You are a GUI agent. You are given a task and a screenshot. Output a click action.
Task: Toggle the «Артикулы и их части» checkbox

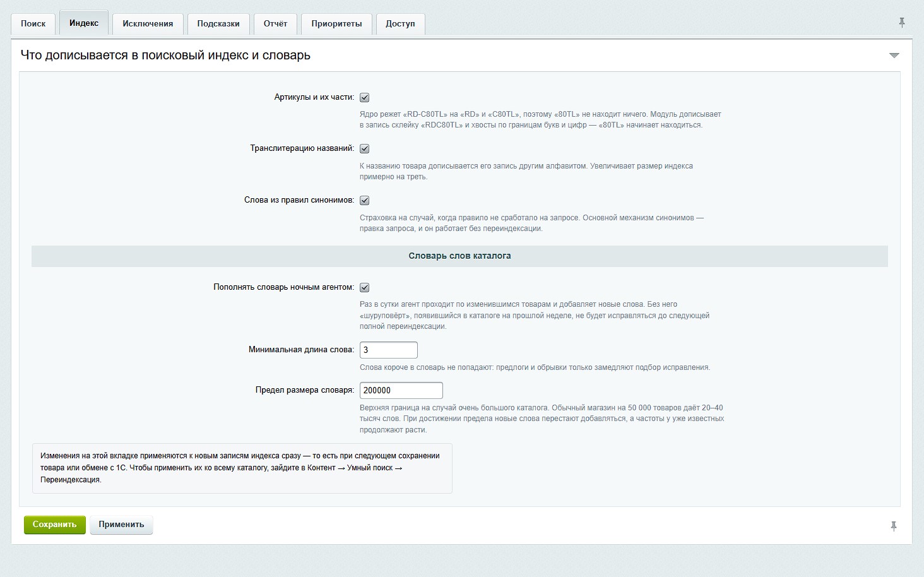364,97
